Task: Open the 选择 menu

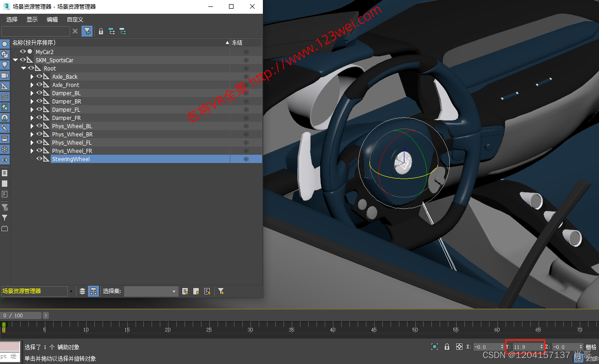Action: click(12, 19)
